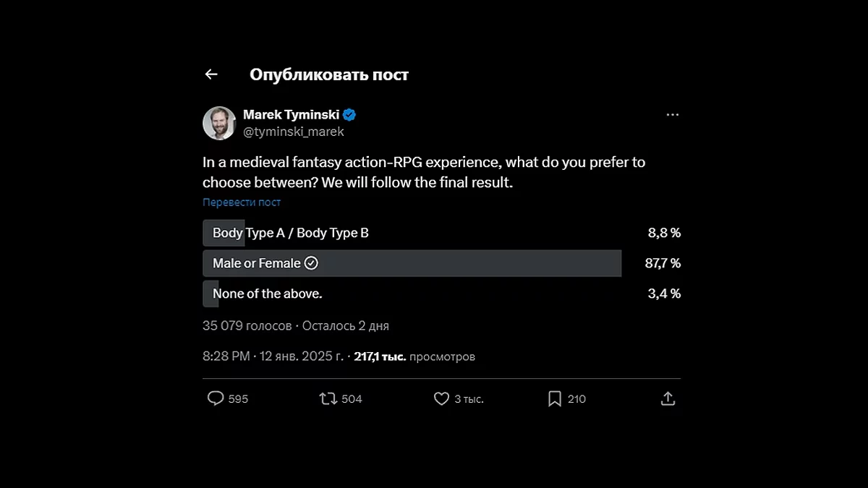Viewport: 868px width, 488px height.
Task: Click the 217,1 тыс. просмотров views count
Action: click(414, 356)
